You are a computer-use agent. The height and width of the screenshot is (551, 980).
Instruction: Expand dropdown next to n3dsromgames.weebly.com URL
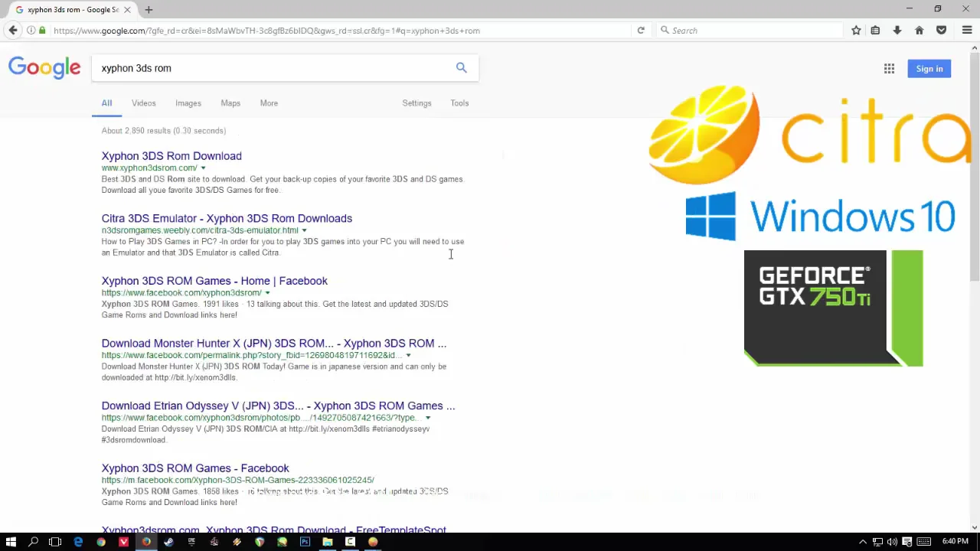click(x=304, y=230)
